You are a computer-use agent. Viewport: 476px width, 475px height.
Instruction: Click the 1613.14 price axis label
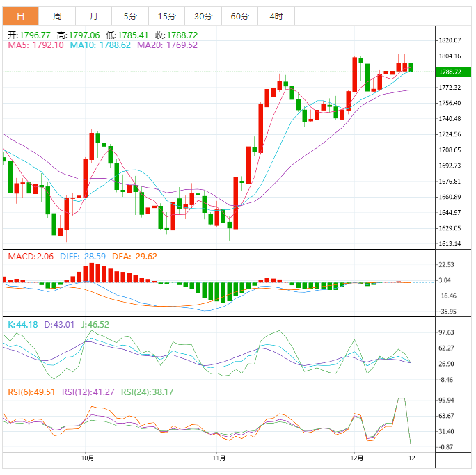[450, 244]
